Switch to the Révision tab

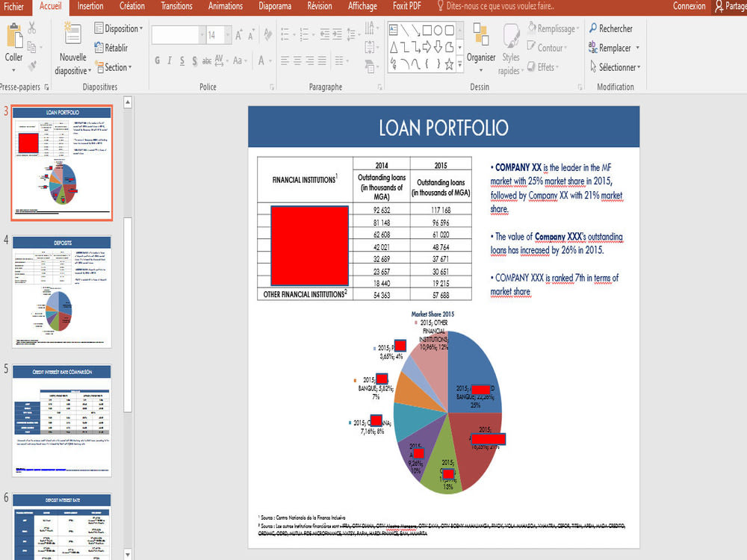click(x=320, y=6)
